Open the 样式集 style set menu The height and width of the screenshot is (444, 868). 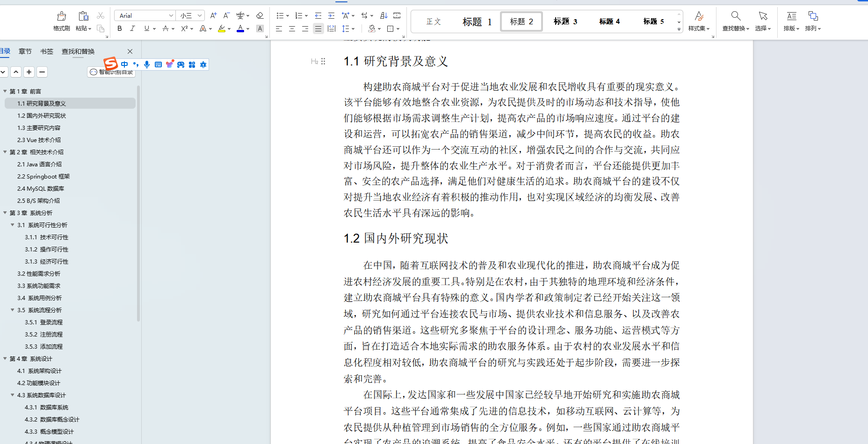click(x=699, y=21)
